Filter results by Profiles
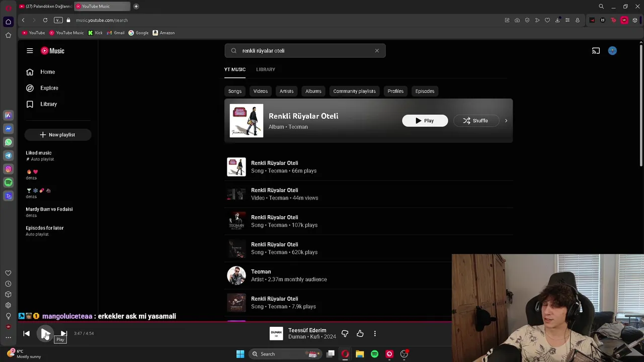 395,91
